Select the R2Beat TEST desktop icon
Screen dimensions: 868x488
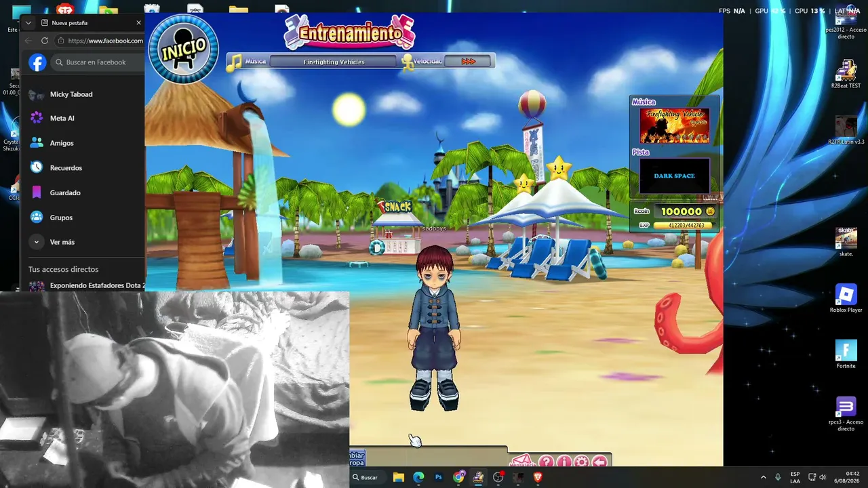click(846, 75)
